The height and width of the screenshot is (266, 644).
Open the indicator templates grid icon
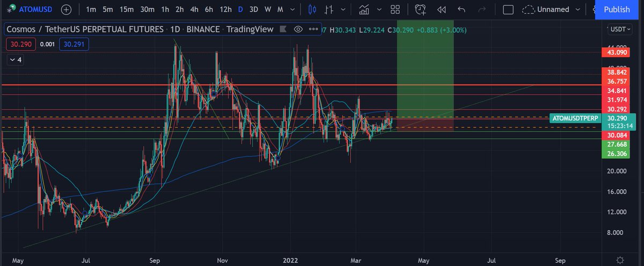(x=396, y=10)
